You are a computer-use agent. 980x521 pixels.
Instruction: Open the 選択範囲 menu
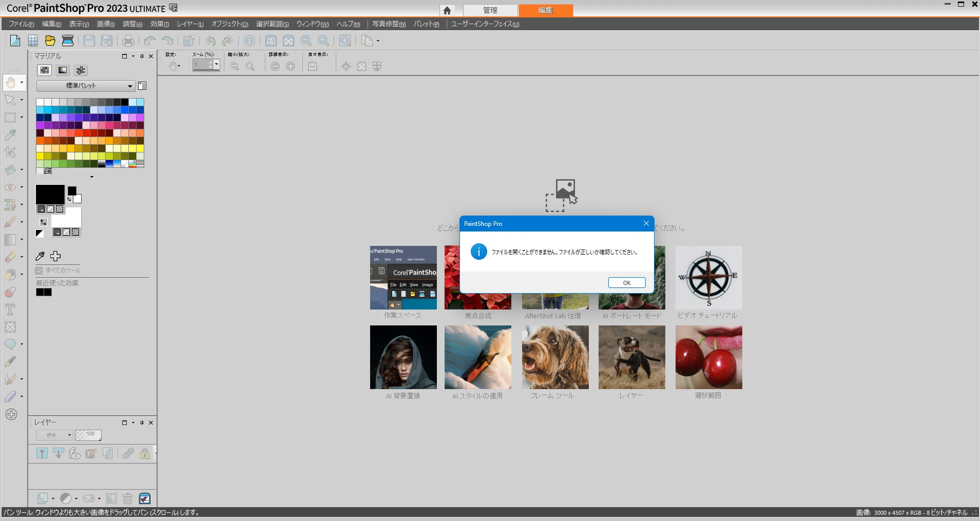pos(272,24)
